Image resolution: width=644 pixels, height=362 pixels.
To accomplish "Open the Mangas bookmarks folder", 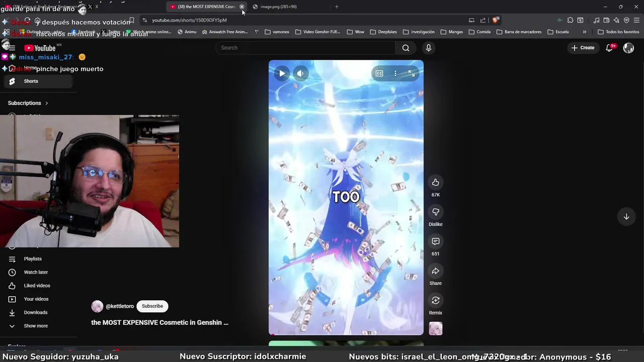I will (x=451, y=32).
